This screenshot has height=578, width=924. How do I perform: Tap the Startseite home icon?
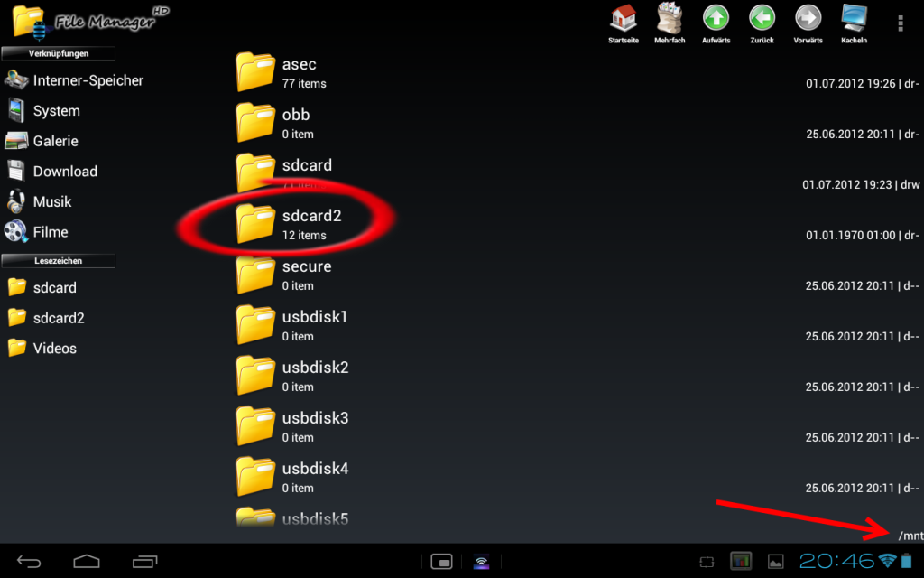[623, 23]
